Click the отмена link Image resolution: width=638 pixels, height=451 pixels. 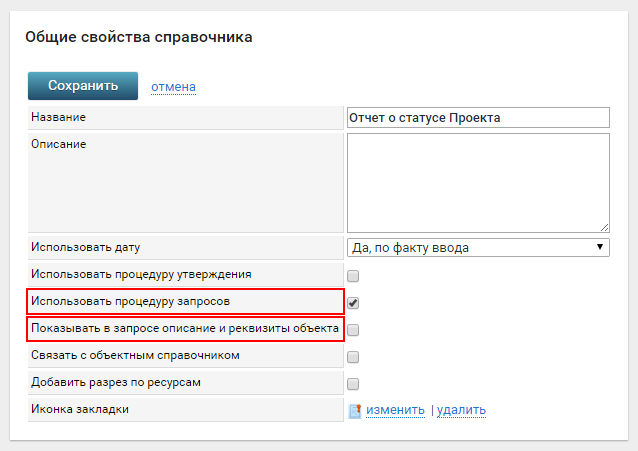pyautogui.click(x=173, y=87)
